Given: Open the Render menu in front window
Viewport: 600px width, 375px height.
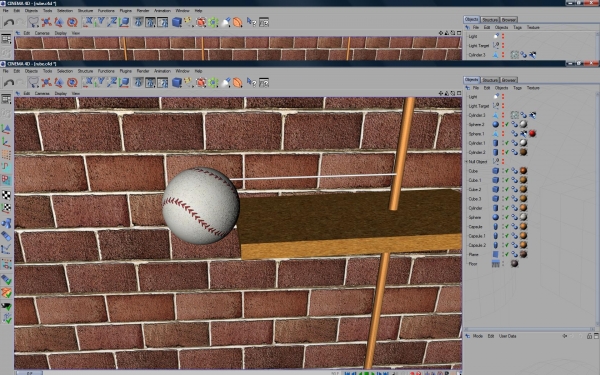Looking at the screenshot, I should coord(143,71).
